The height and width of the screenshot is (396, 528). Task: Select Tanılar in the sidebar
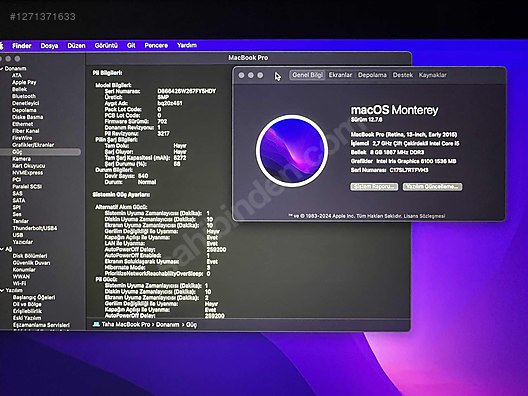click(x=21, y=221)
